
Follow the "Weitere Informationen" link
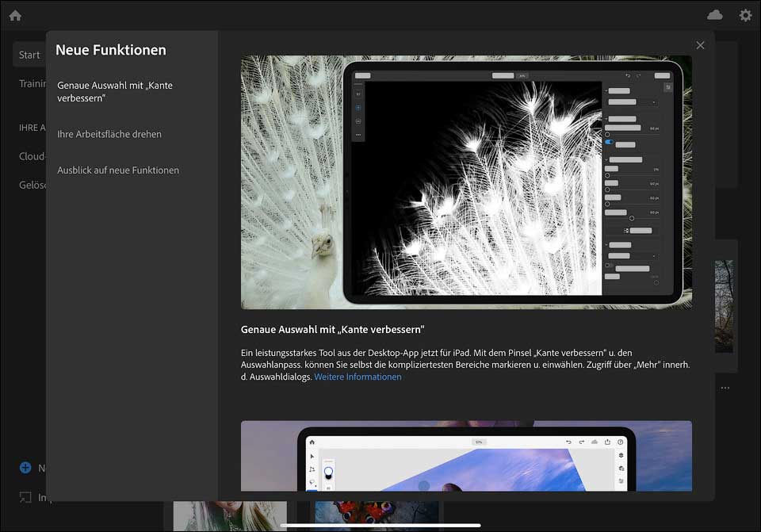[x=358, y=377]
